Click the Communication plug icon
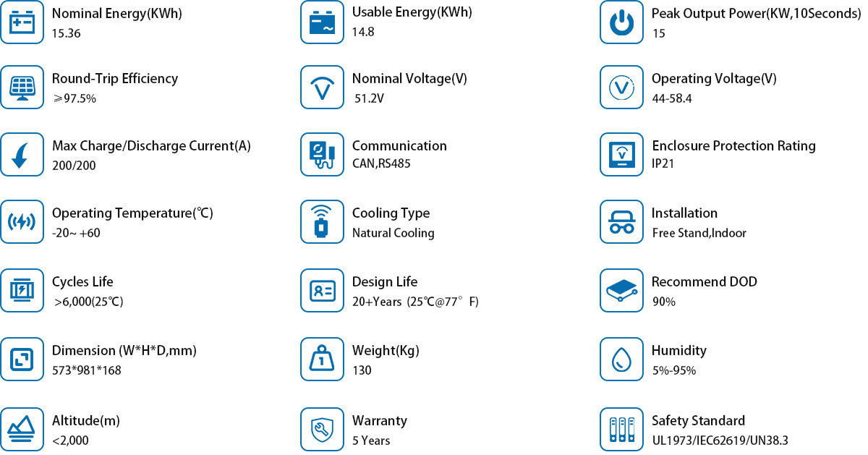Viewport: 868px width, 455px height. (x=322, y=154)
